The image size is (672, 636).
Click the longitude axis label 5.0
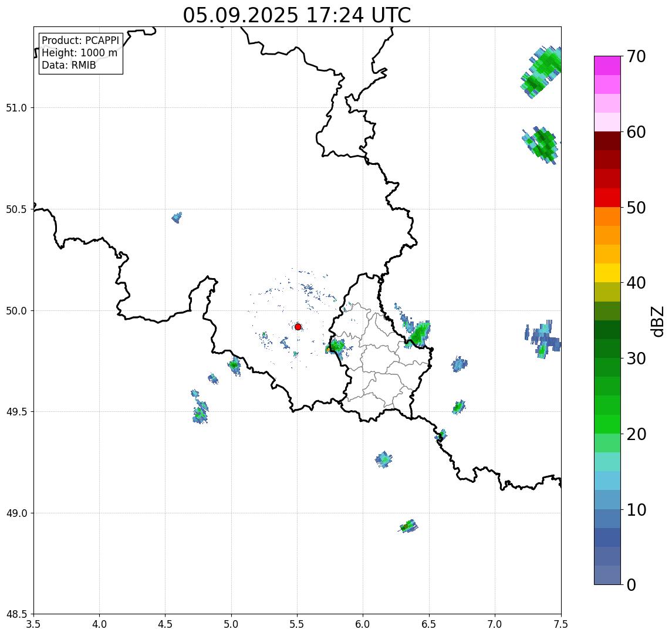pyautogui.click(x=231, y=624)
